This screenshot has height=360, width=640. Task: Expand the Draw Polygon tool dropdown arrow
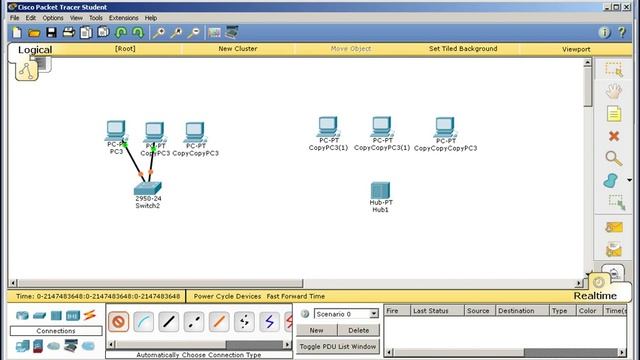tap(629, 180)
